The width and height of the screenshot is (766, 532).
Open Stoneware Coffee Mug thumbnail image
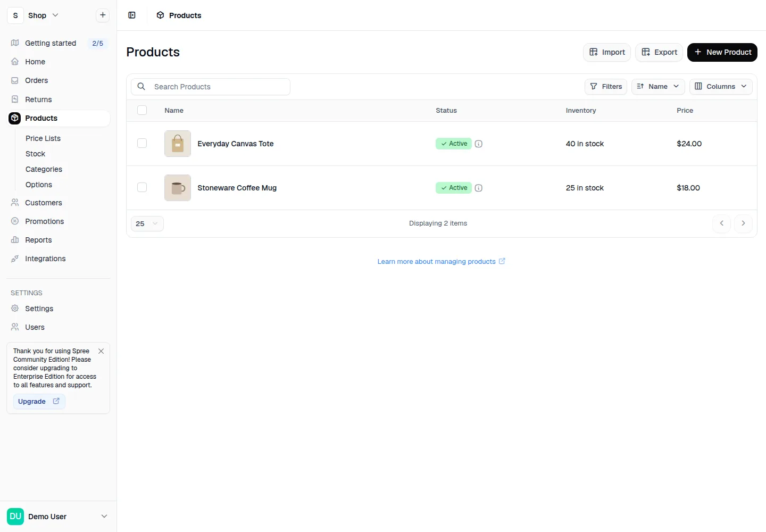point(178,188)
